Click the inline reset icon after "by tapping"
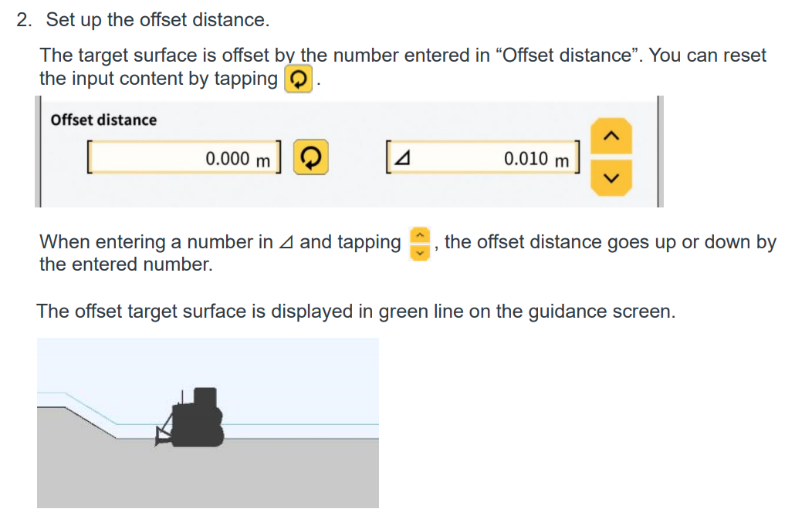812x519 pixels. click(x=299, y=79)
